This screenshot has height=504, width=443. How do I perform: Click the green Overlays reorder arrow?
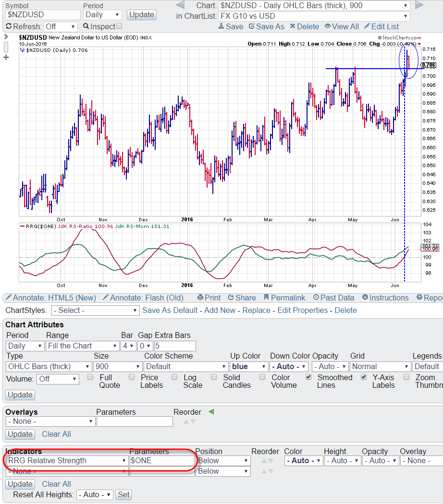pos(211,411)
